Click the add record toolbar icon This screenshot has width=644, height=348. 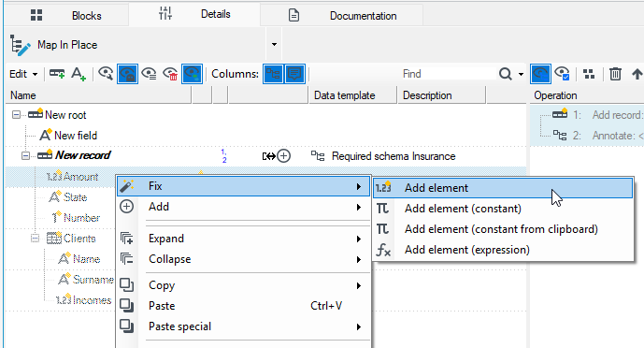point(57,74)
